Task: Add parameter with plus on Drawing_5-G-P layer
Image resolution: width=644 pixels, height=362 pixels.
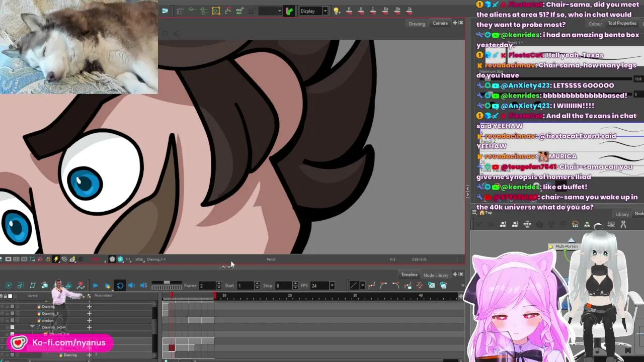Action: pyautogui.click(x=89, y=327)
